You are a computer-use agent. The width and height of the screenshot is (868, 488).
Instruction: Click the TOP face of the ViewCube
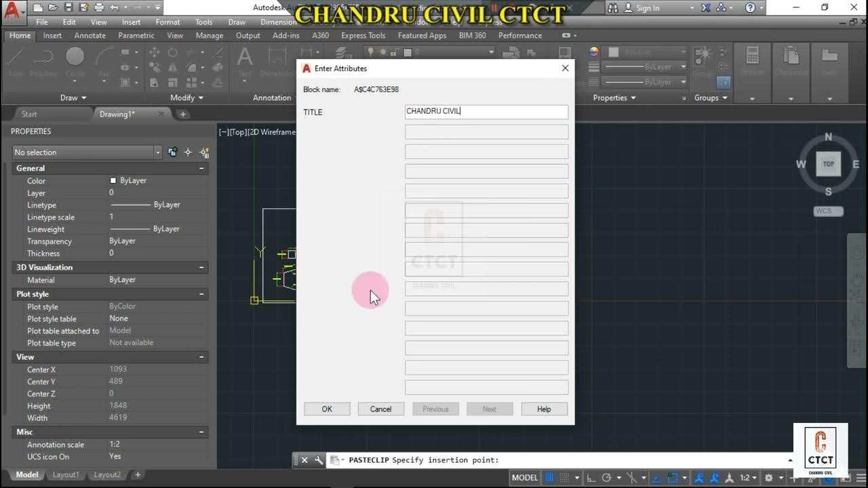point(828,164)
